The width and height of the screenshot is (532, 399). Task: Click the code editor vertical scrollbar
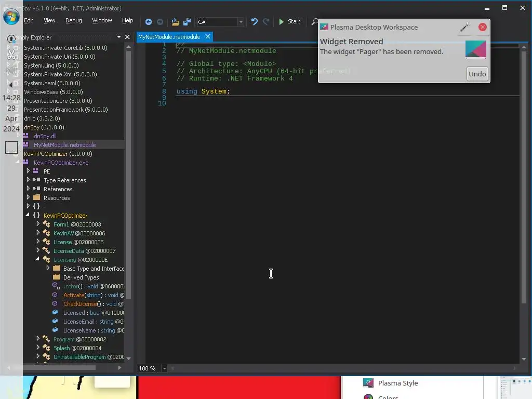pos(524,177)
